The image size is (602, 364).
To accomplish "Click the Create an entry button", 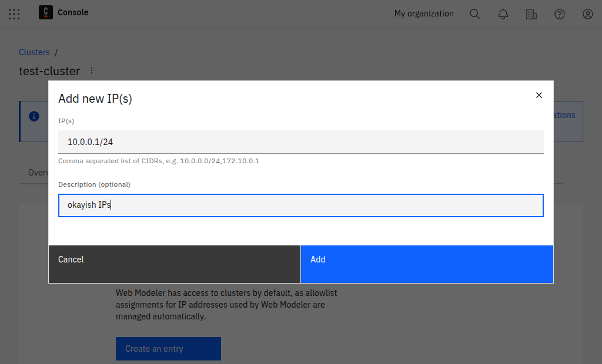I will click(x=168, y=348).
